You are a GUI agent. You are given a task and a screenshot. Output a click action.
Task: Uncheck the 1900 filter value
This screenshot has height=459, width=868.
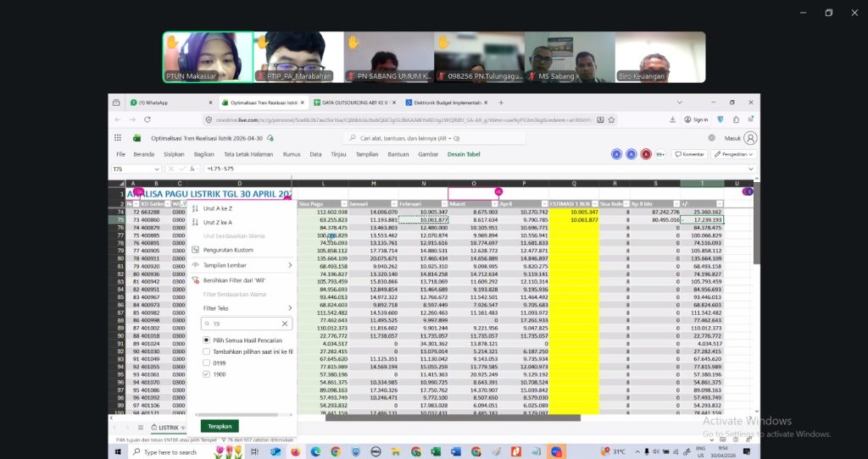click(207, 374)
